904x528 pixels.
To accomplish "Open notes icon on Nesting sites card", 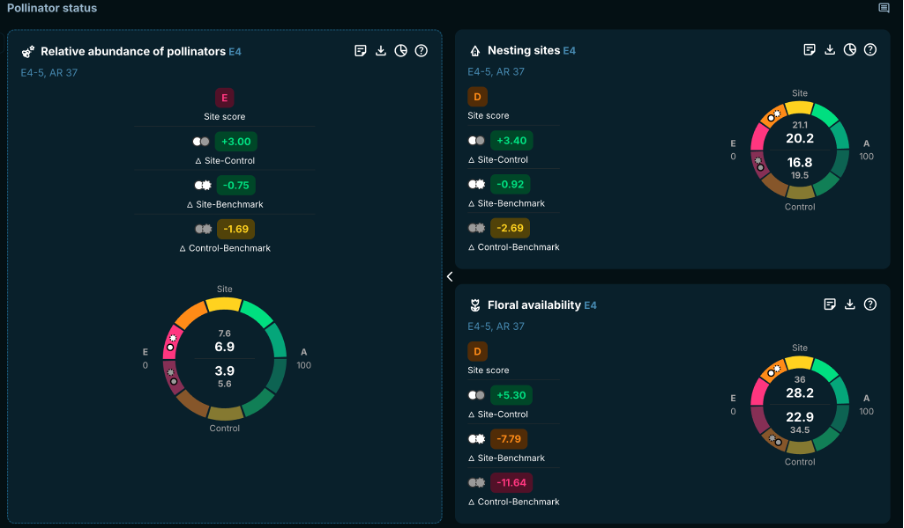I will [x=810, y=50].
